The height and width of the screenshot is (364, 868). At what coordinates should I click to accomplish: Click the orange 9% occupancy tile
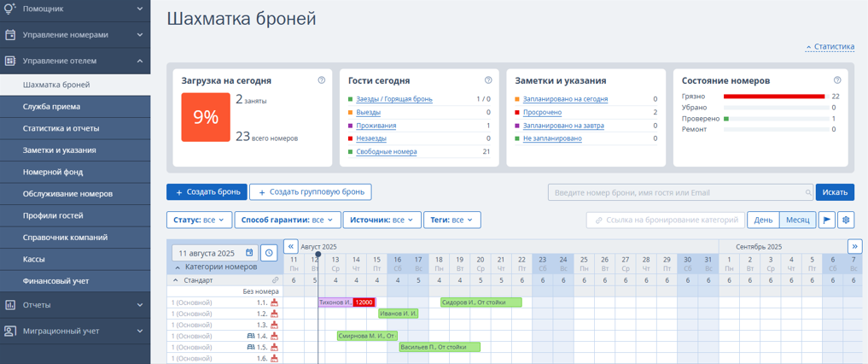[x=206, y=117]
